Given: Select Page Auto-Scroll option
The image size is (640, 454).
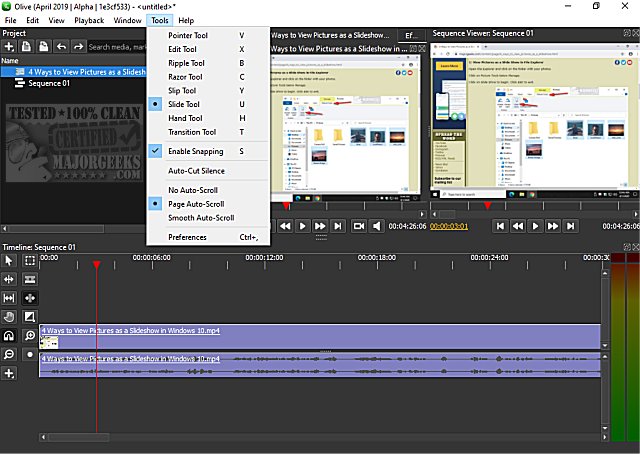Looking at the screenshot, I should (195, 203).
